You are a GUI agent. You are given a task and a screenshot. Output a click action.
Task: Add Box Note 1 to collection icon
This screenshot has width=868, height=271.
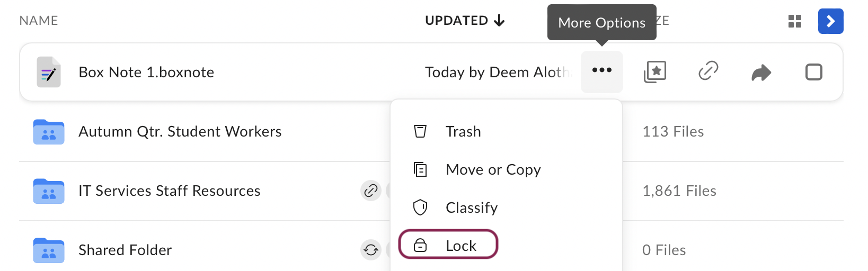655,71
